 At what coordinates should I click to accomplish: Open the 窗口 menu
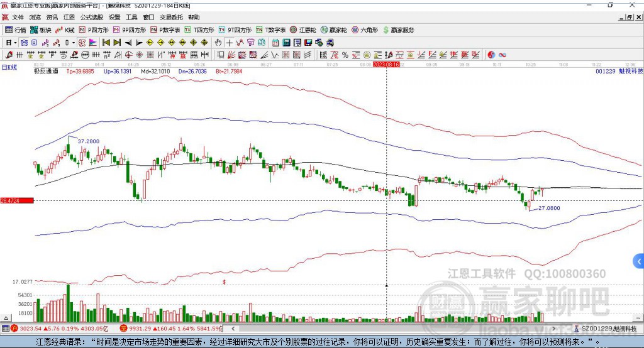click(148, 17)
